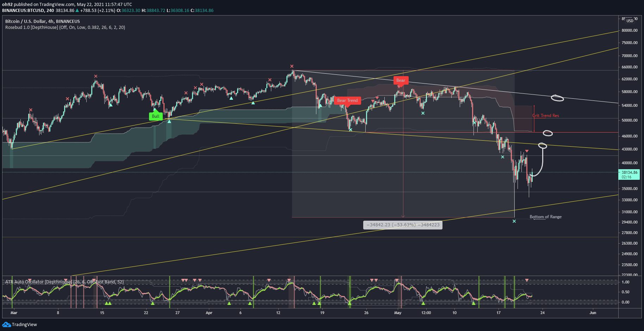Click the green Bull signal label

point(156,116)
